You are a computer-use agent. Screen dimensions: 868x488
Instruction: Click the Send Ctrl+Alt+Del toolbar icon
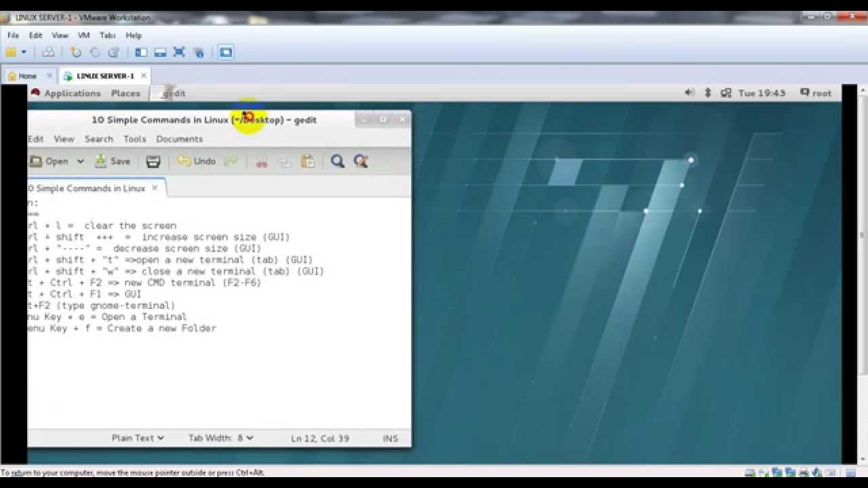48,52
